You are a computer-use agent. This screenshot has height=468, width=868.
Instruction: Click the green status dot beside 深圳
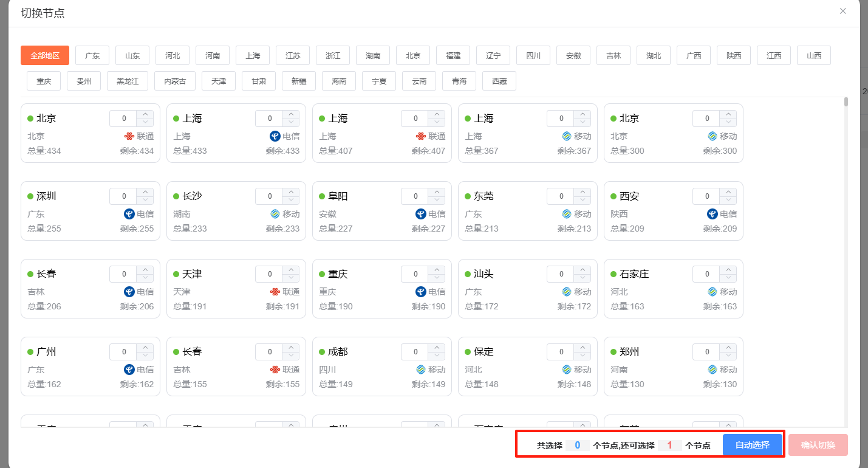(30, 196)
